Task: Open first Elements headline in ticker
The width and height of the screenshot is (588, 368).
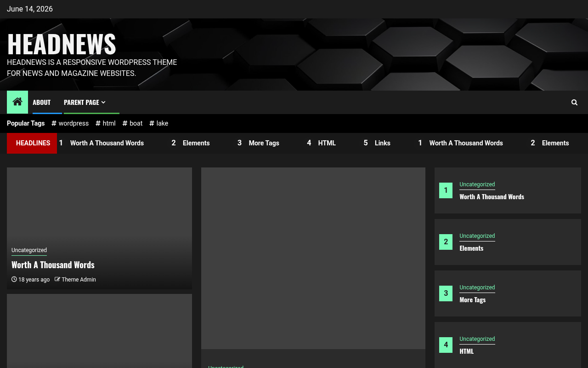Action: tap(196, 143)
